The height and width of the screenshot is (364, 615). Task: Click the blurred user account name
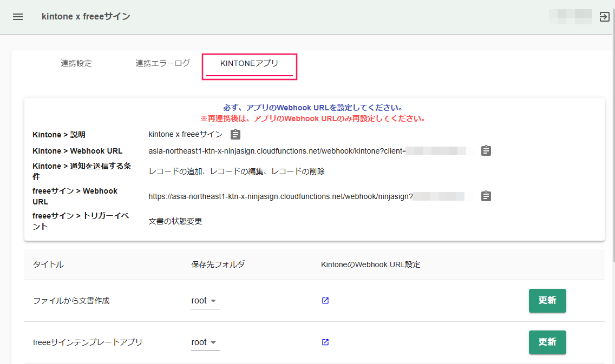click(x=571, y=17)
